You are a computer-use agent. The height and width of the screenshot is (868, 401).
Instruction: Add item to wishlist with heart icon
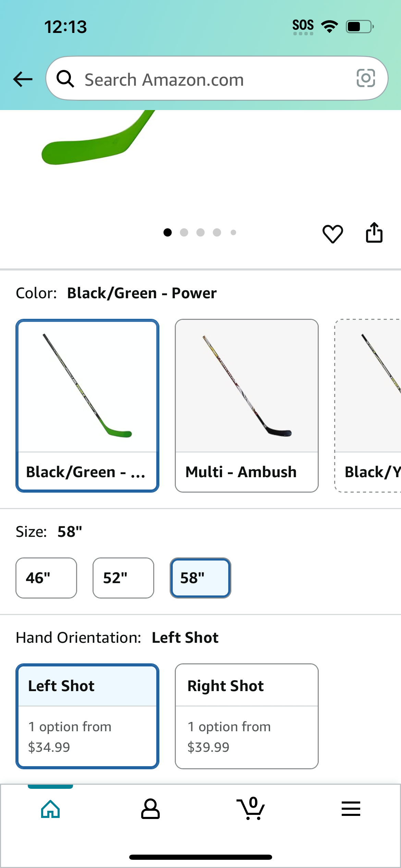click(332, 234)
